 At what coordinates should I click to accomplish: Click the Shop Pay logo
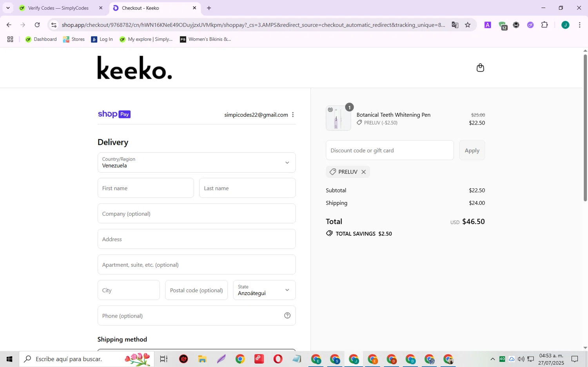pyautogui.click(x=114, y=114)
